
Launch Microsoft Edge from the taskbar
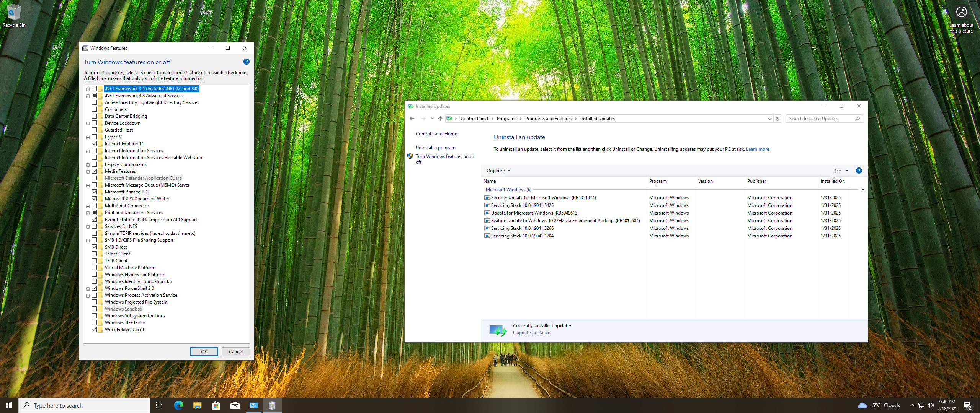click(x=178, y=405)
